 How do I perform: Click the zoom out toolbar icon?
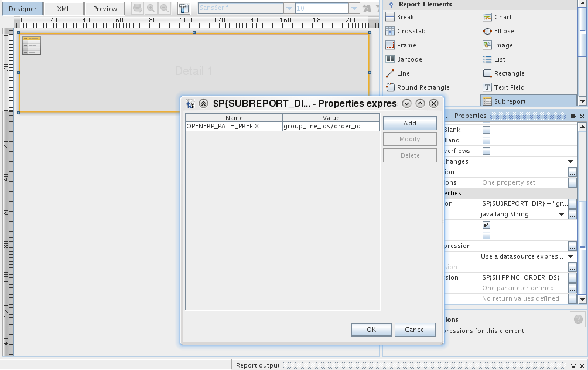(x=164, y=8)
